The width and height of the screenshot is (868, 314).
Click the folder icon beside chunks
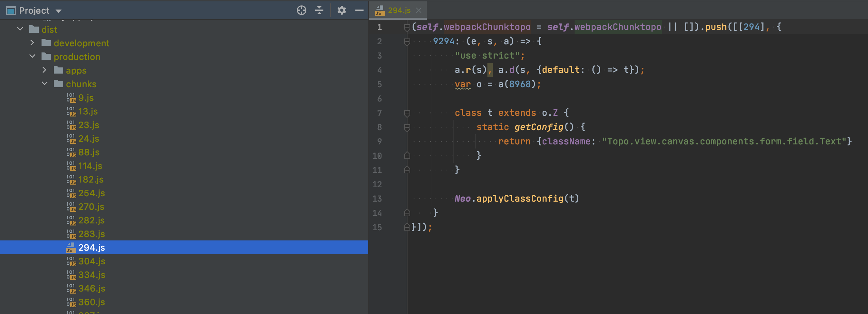[59, 83]
